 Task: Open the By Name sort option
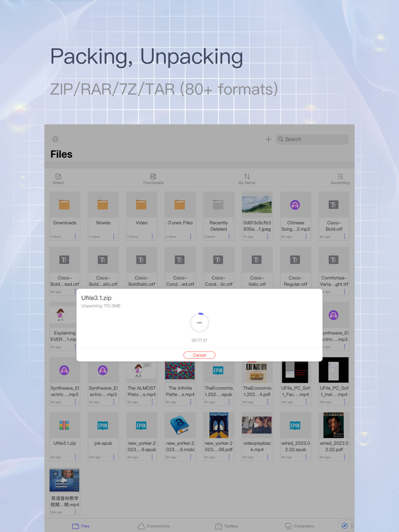[247, 179]
